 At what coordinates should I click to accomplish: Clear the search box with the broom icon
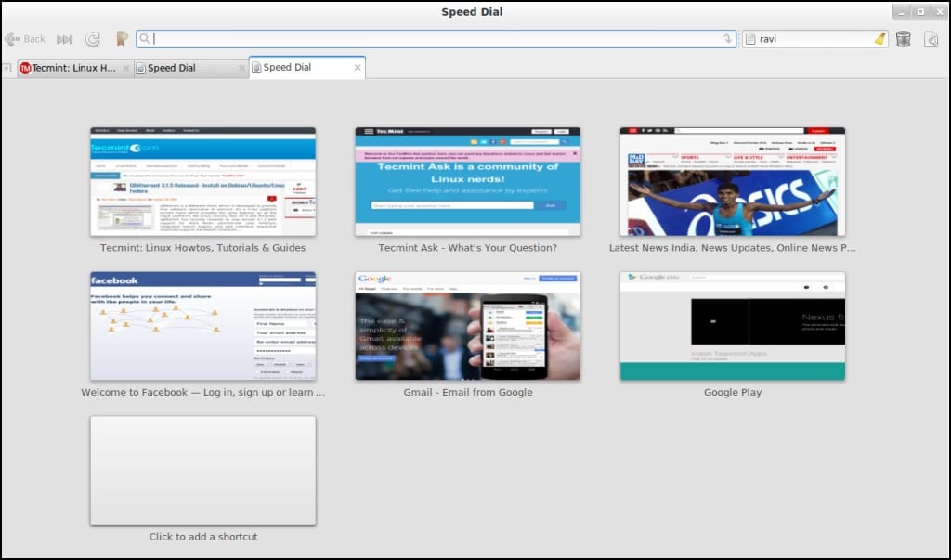pyautogui.click(x=880, y=39)
